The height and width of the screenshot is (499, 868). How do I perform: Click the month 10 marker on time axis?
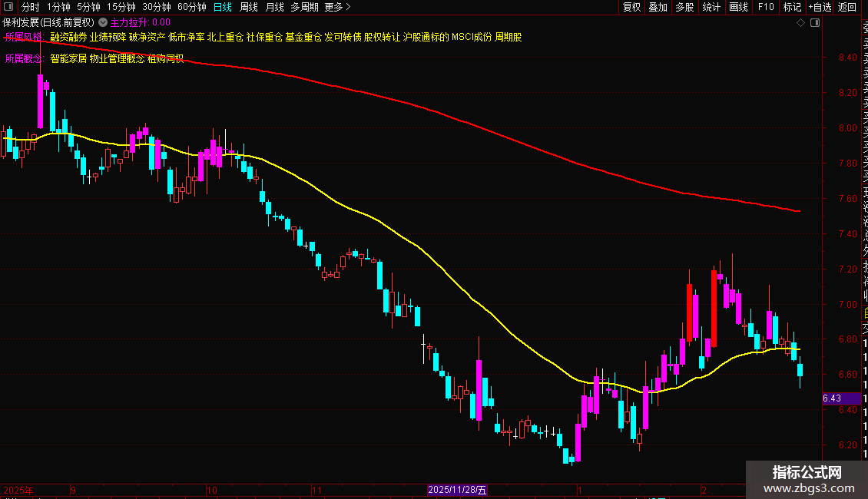point(212,490)
